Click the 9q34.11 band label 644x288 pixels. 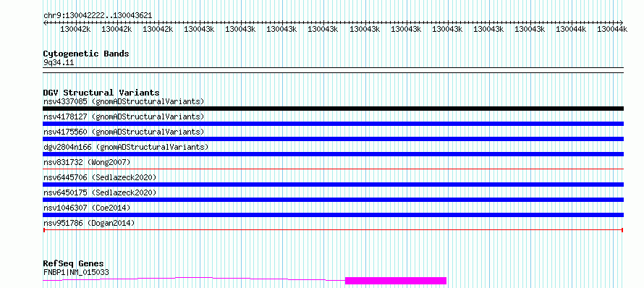click(59, 62)
